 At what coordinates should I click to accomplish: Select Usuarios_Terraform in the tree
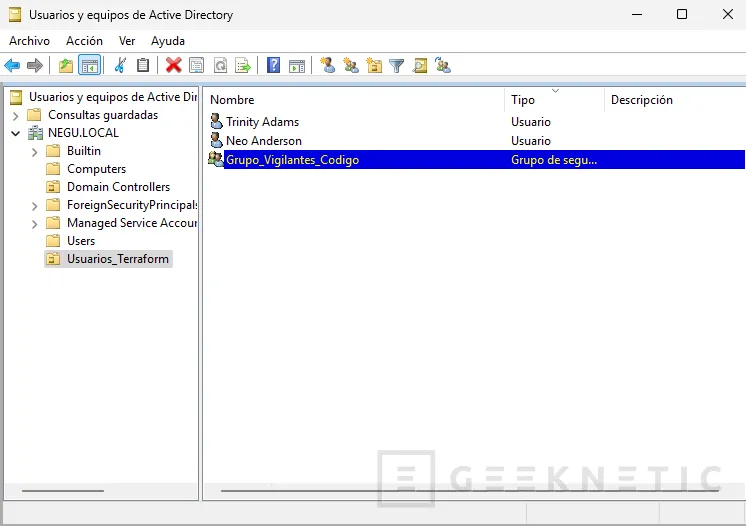click(118, 259)
